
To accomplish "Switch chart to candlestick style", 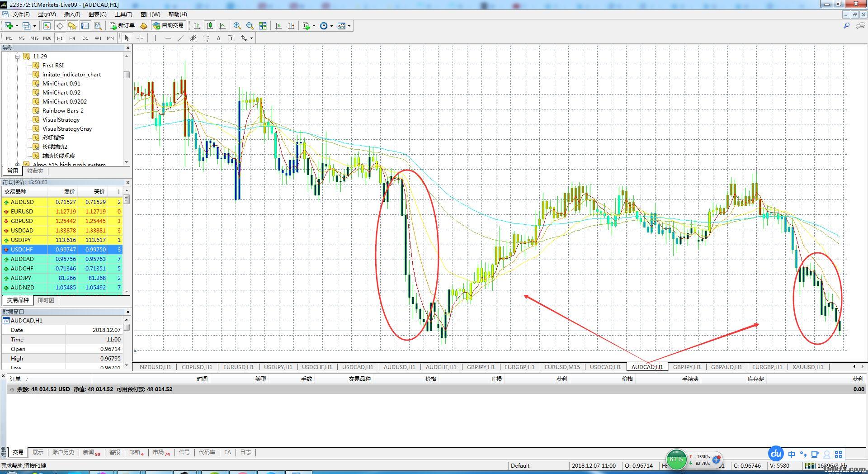I will [x=210, y=26].
